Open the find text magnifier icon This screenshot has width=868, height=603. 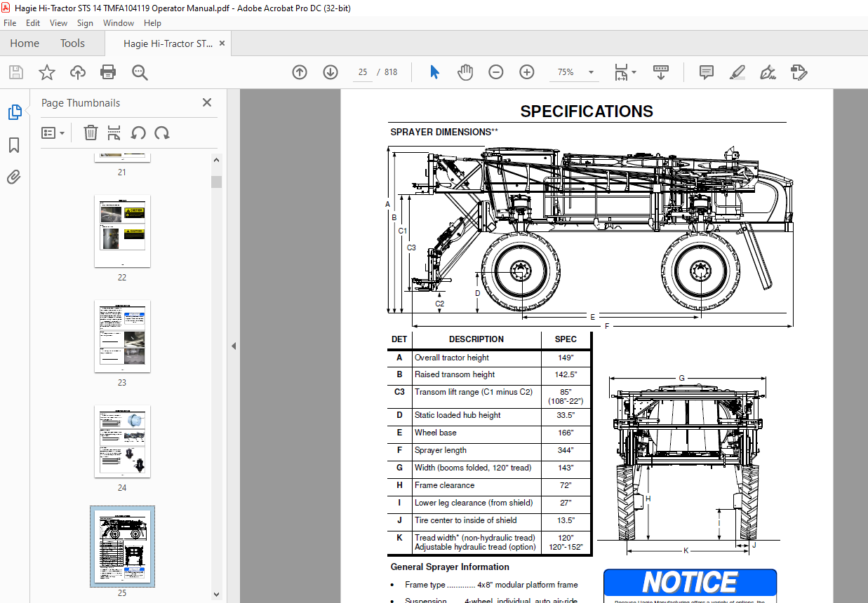pyautogui.click(x=139, y=72)
